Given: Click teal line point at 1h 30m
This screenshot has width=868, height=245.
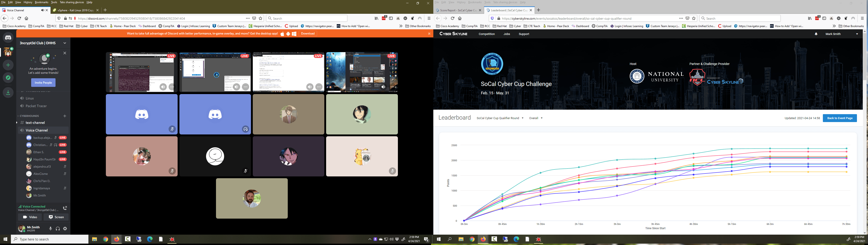Looking at the screenshot, I should (x=541, y=173).
